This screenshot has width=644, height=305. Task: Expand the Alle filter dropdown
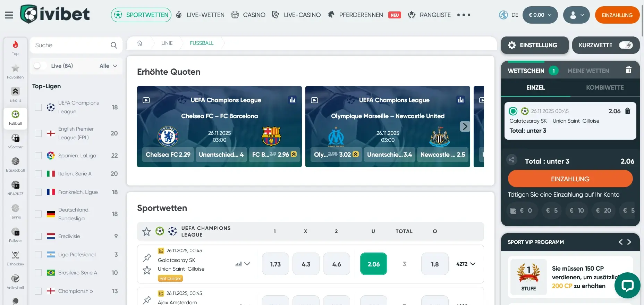pyautogui.click(x=109, y=66)
